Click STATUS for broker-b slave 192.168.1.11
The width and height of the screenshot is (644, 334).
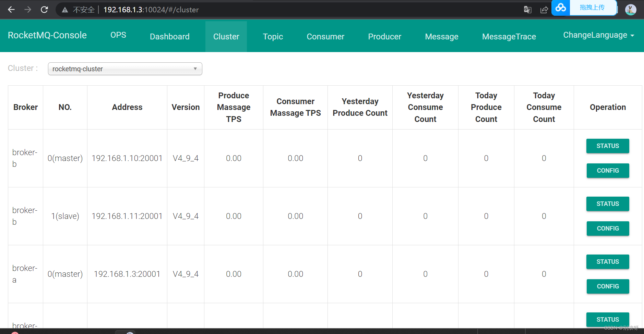click(608, 204)
